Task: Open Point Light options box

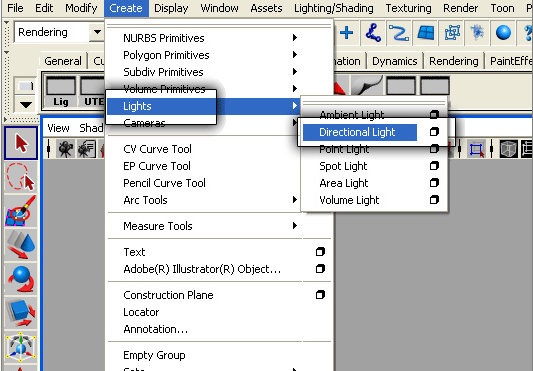Action: (434, 149)
